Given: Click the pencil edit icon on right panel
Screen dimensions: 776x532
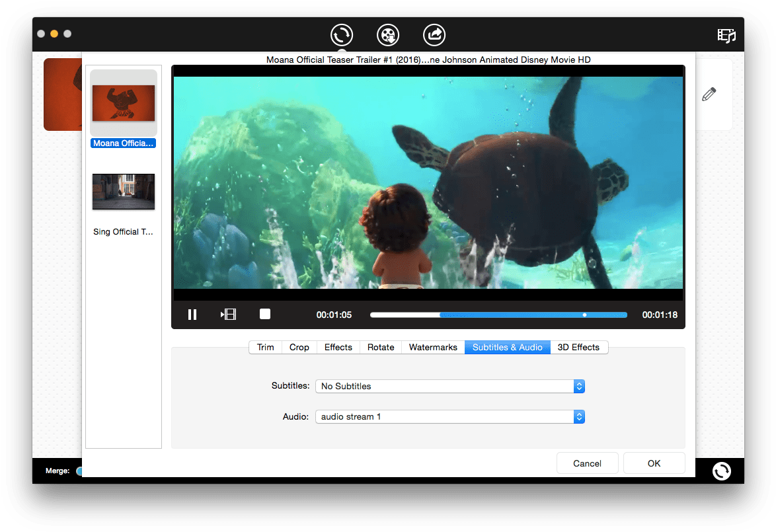Looking at the screenshot, I should pyautogui.click(x=709, y=94).
